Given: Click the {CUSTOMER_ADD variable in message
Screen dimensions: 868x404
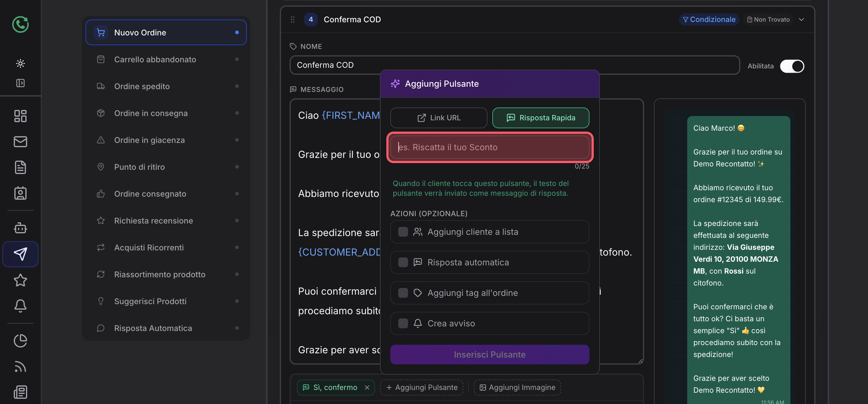Looking at the screenshot, I should click(339, 252).
